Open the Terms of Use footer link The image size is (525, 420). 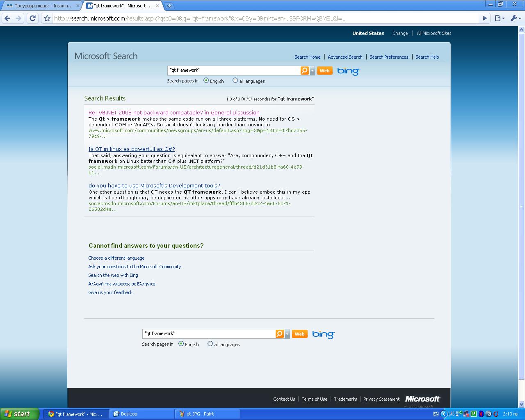315,399
